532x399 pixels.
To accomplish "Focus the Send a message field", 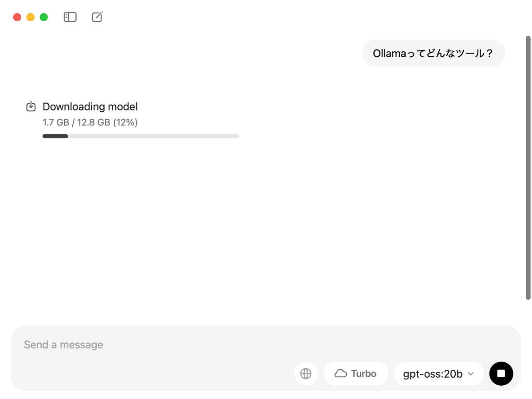I will (x=266, y=344).
